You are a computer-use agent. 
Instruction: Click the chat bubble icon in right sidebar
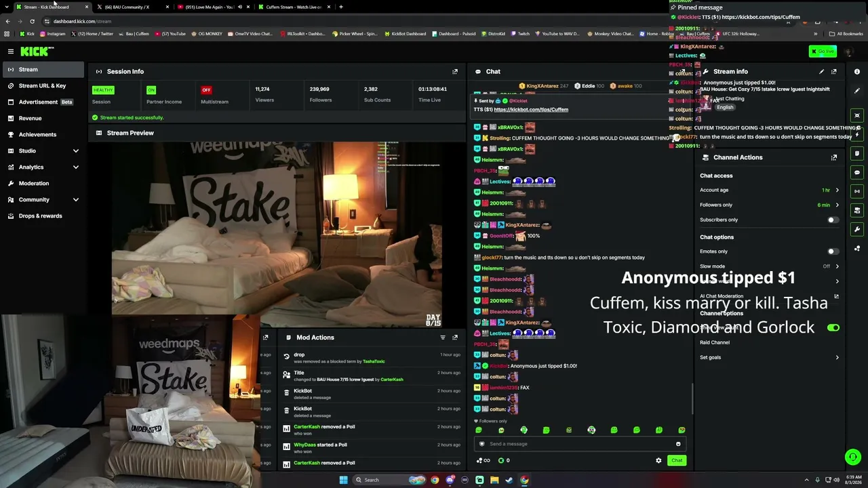[x=857, y=172]
